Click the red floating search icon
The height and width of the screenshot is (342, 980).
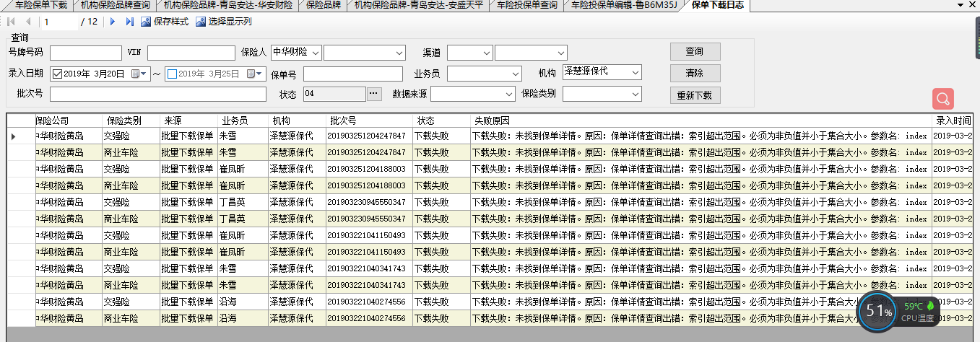[x=942, y=99]
